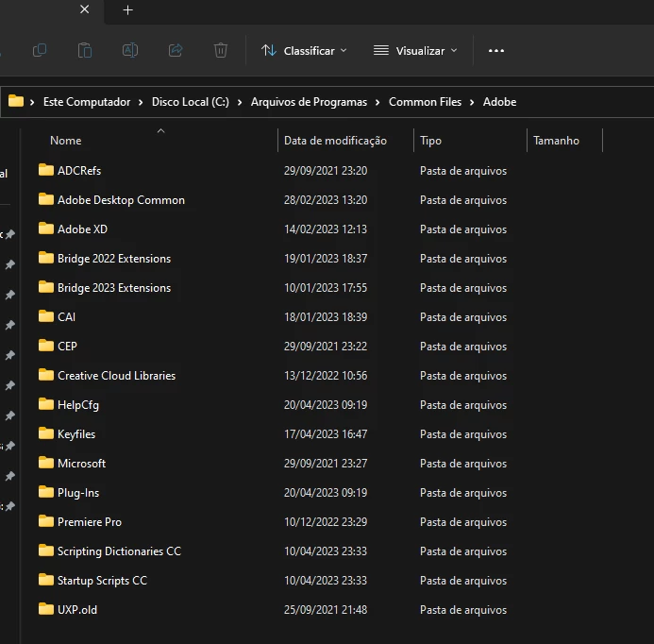
Task: Select the Creative Cloud Libraries folder icon
Action: (x=46, y=375)
